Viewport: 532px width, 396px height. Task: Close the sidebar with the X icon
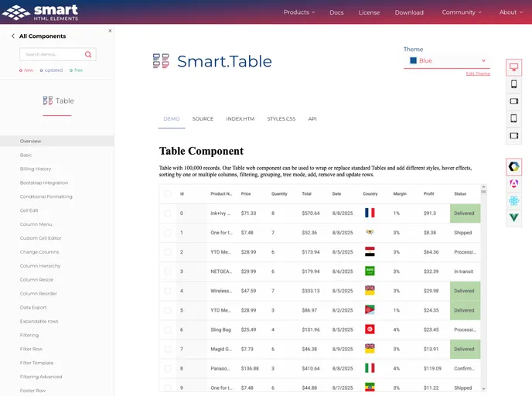point(110,30)
